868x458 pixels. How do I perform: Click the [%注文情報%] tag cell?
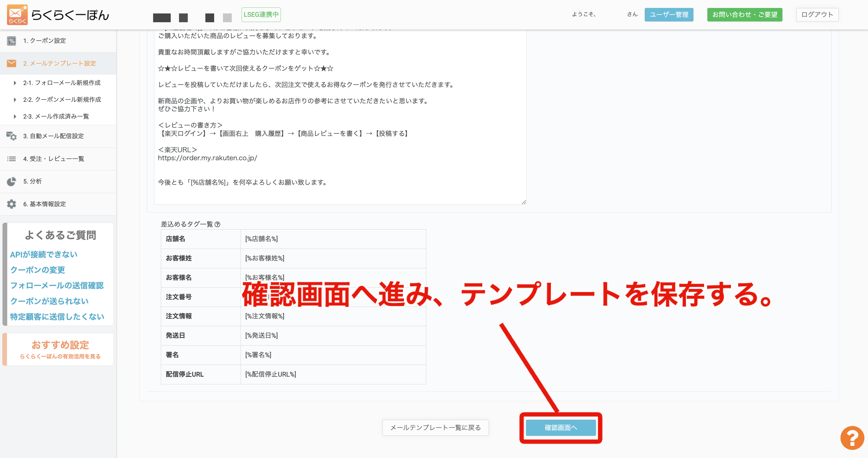coord(333,316)
